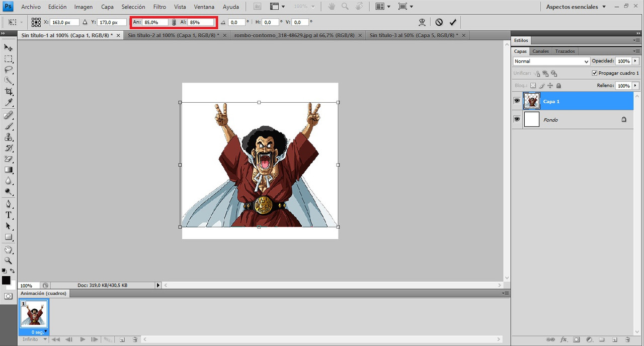Create new adjustment layer
The width and height of the screenshot is (644, 346).
pos(589,339)
